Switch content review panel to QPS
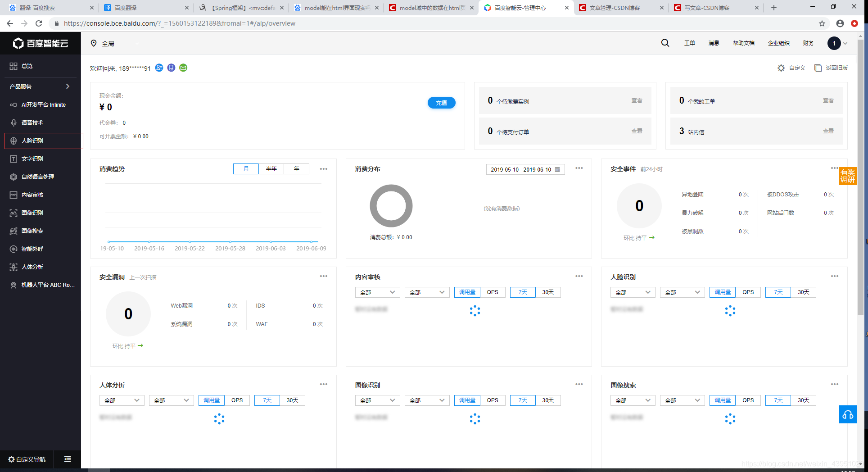Image resolution: width=868 pixels, height=472 pixels. coord(493,292)
